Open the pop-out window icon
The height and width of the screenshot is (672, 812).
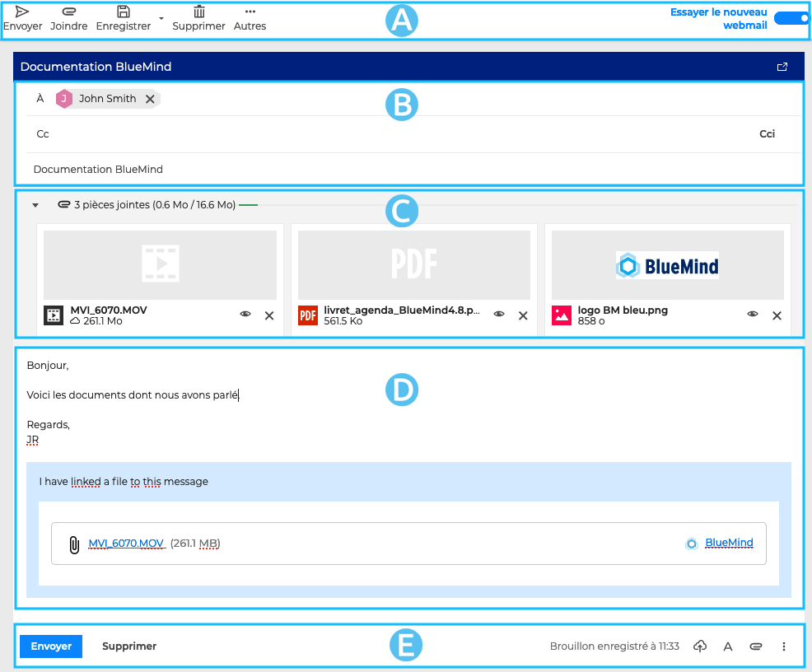[x=782, y=67]
